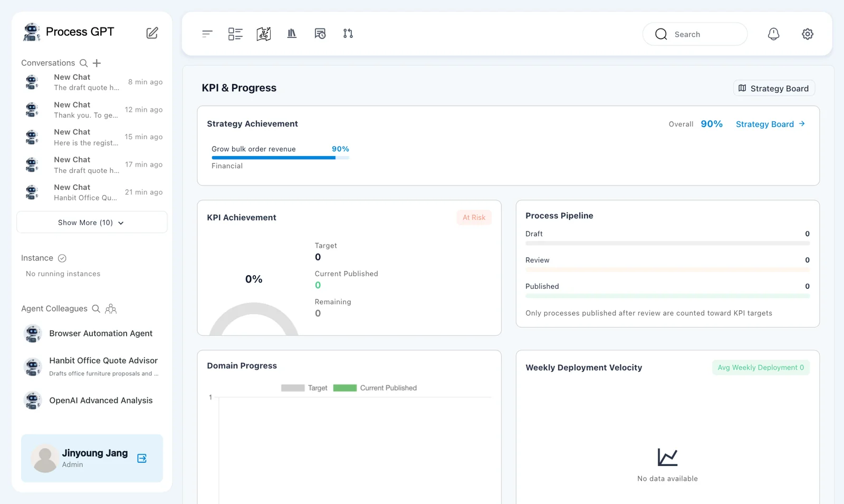The height and width of the screenshot is (504, 844).
Task: Open the New Chat from 12 min ago
Action: (x=92, y=110)
